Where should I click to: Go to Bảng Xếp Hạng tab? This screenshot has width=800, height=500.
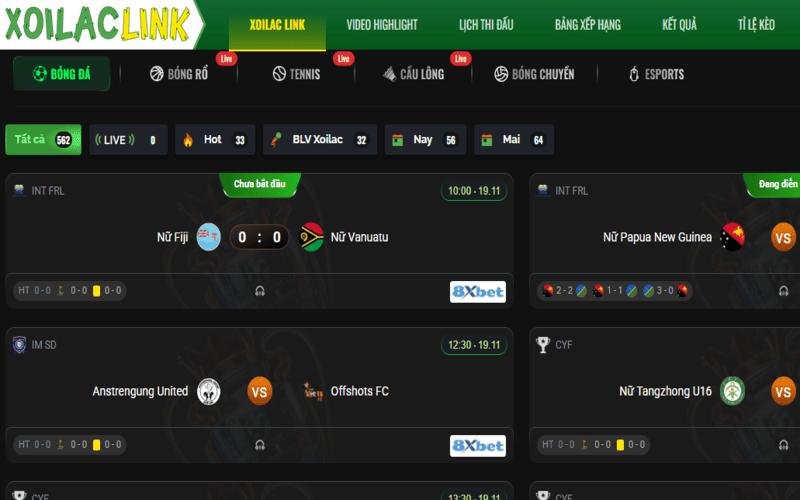click(x=588, y=24)
